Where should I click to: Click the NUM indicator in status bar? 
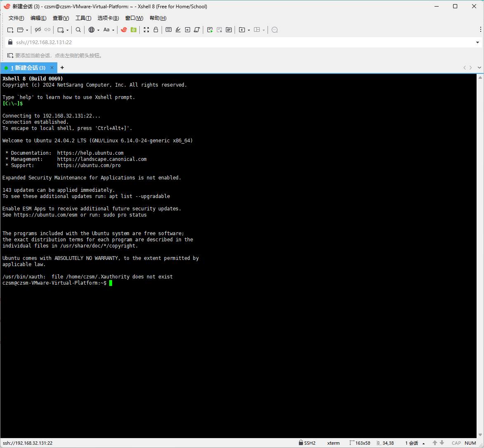tap(470, 443)
